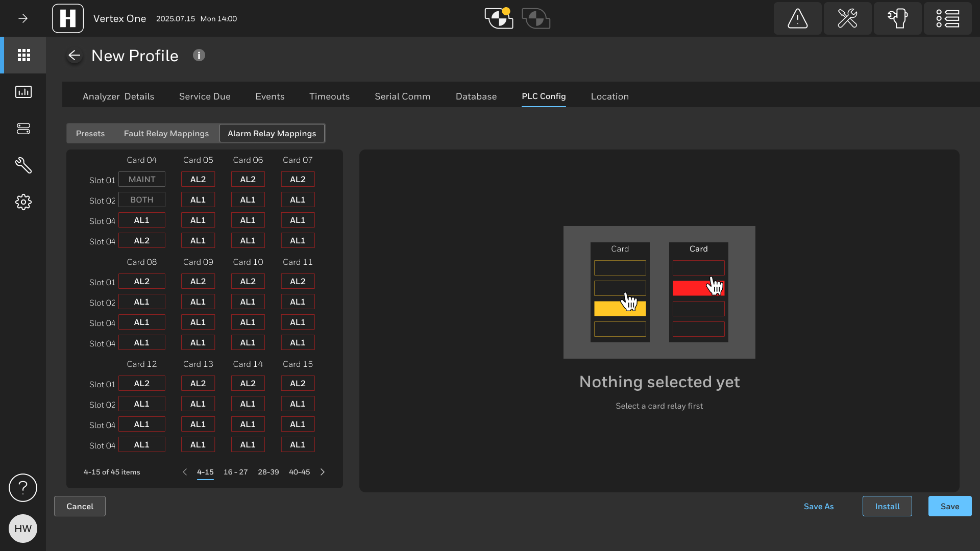Select Card 04 Slot 01 MAINT relay
The width and height of the screenshot is (980, 551).
(142, 180)
